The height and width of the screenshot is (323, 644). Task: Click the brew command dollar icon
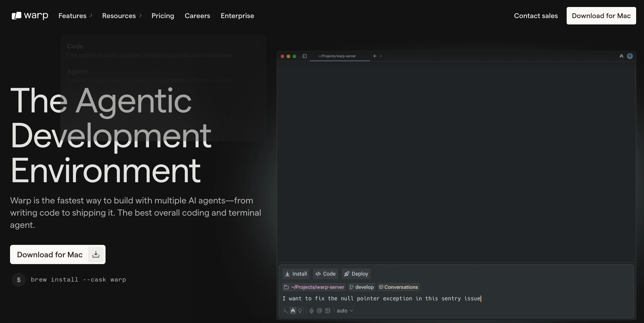19,280
